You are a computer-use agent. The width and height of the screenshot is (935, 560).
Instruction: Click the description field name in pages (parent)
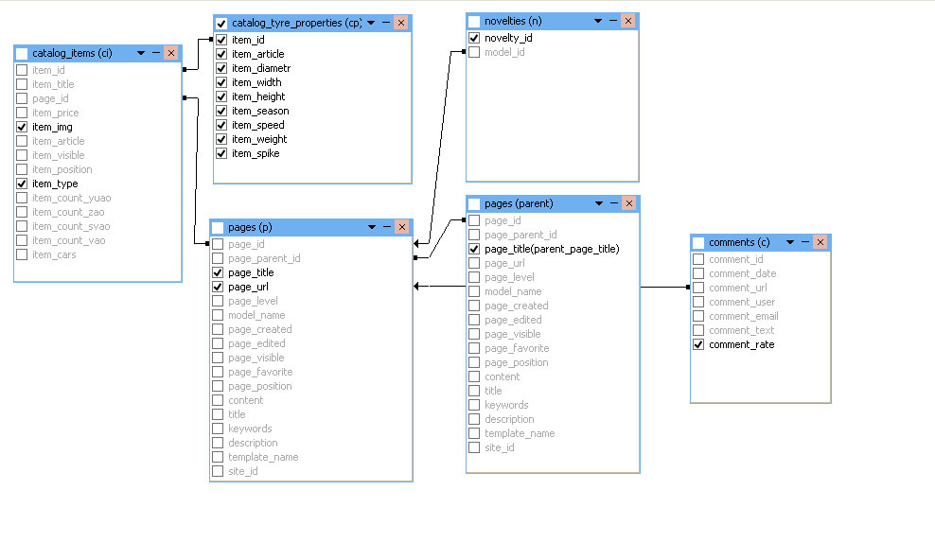[x=509, y=419]
